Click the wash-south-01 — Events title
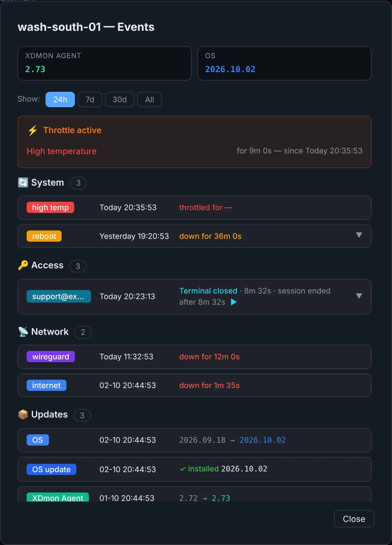 [86, 27]
